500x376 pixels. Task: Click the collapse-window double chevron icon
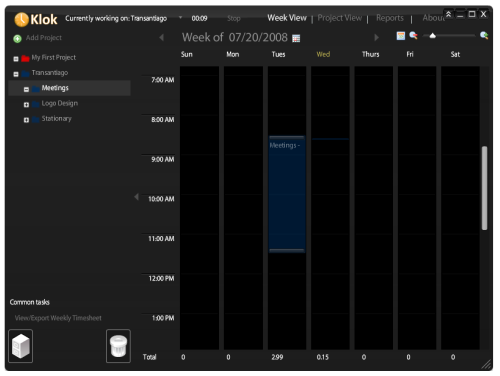tap(449, 14)
